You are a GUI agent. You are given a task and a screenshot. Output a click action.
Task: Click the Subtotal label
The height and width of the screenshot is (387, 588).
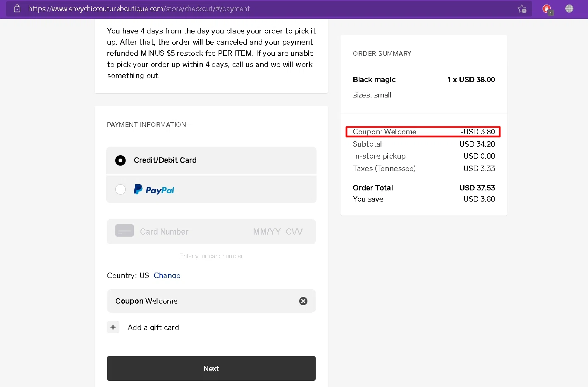pos(367,144)
